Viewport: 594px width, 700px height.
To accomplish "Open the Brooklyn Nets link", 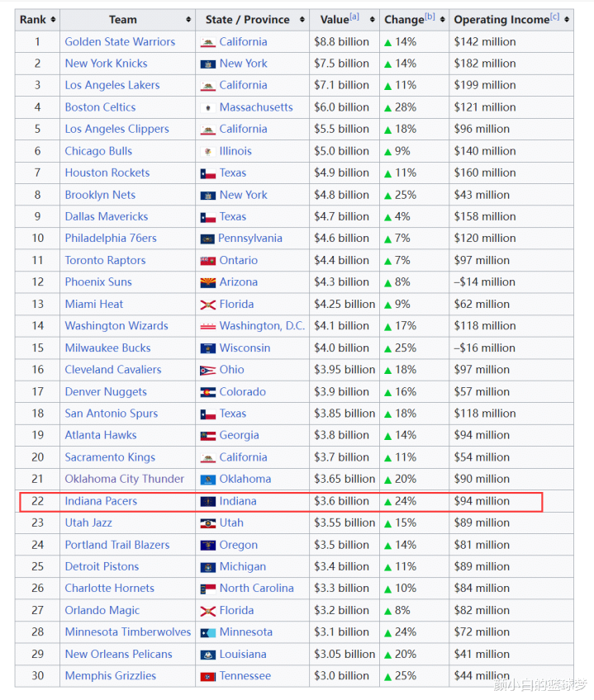I will pos(100,195).
